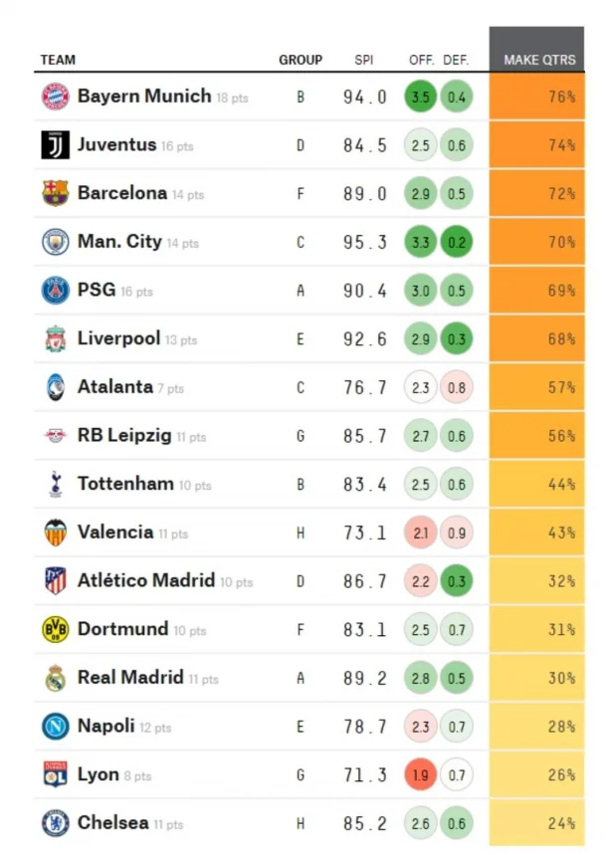Click the Bayern Munich club crest
The image size is (616, 855).
click(x=55, y=97)
